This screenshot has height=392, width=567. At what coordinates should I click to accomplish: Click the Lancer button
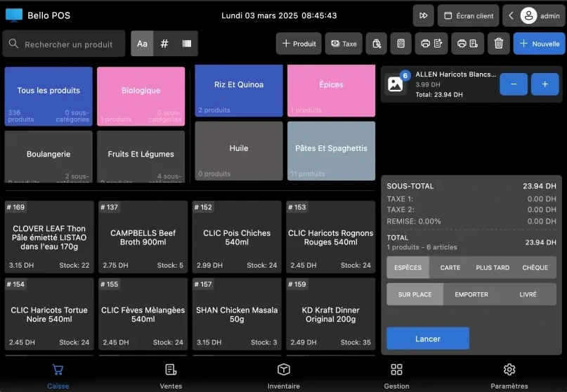coord(428,339)
